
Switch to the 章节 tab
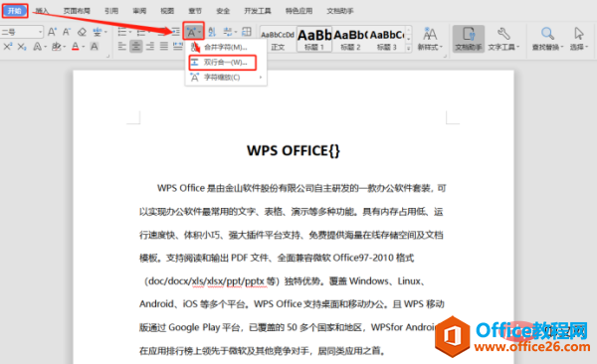pos(195,11)
